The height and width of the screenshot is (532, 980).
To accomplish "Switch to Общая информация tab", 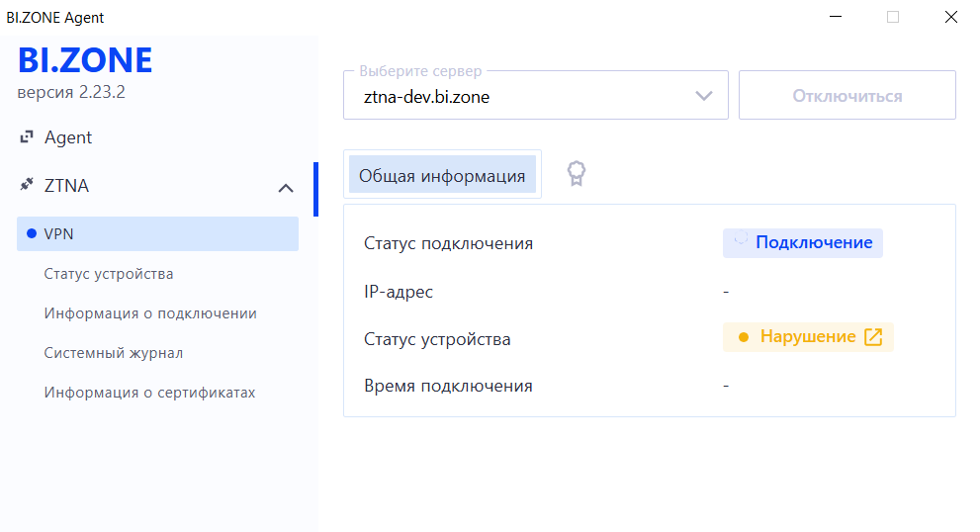I will pos(442,174).
